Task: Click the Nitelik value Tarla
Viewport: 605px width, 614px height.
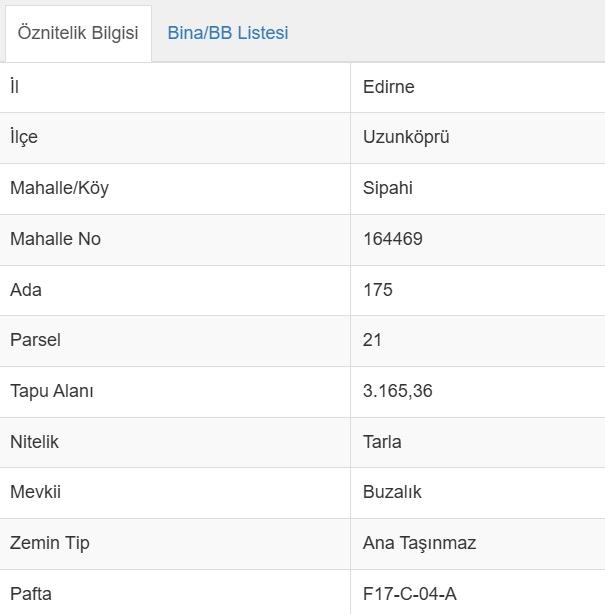Action: pos(382,441)
